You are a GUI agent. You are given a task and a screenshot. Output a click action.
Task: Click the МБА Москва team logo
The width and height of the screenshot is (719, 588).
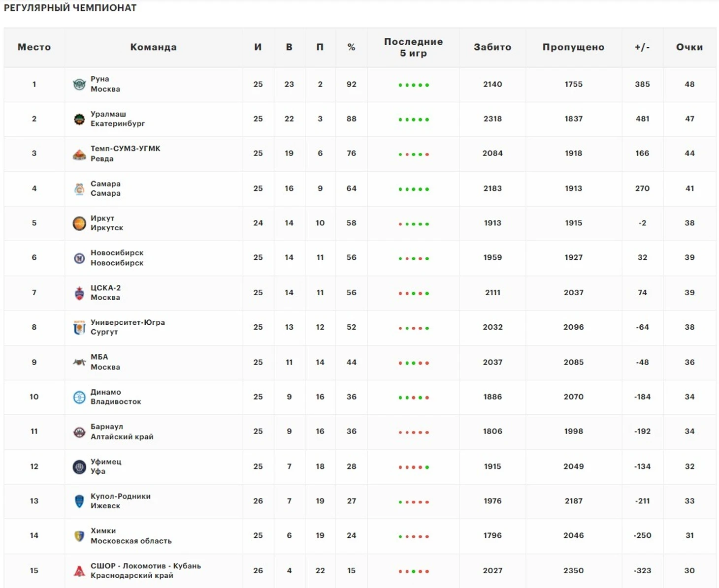coord(79,362)
